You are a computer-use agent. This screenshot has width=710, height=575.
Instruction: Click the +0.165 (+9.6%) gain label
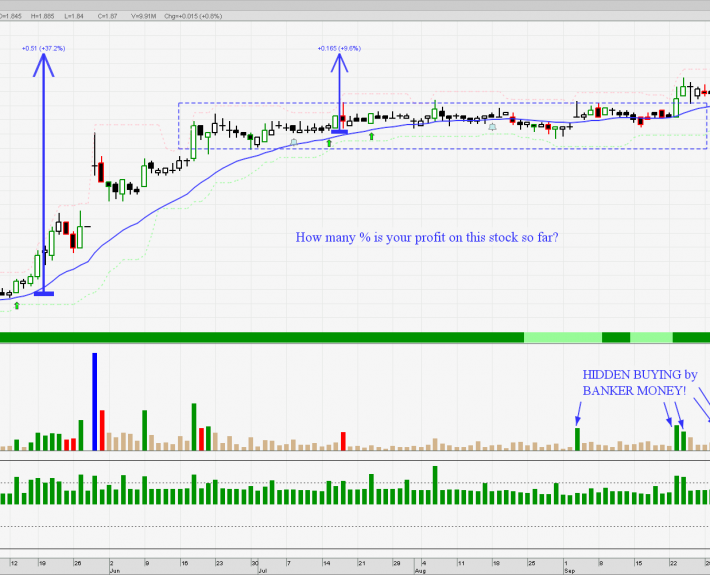click(x=339, y=48)
